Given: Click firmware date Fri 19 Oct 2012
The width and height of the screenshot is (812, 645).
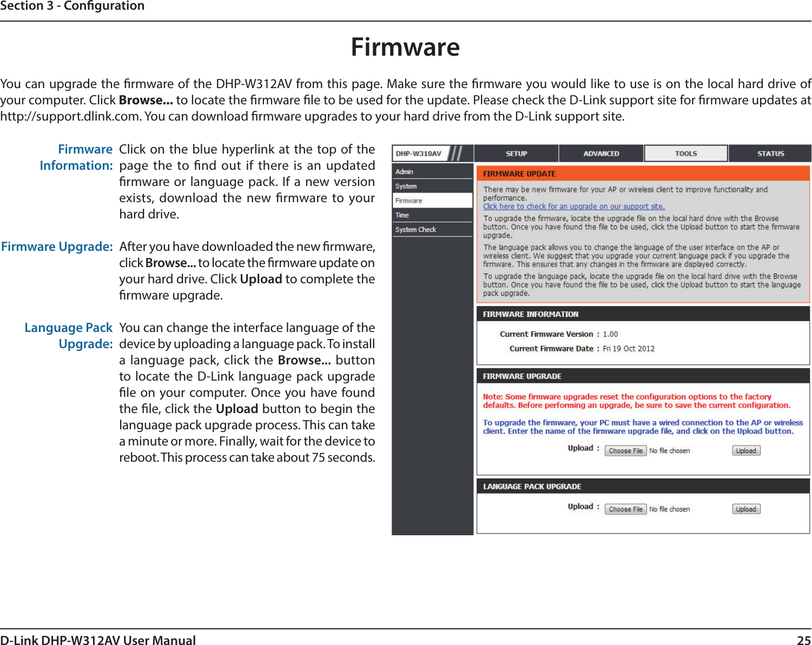Looking at the screenshot, I should (629, 349).
